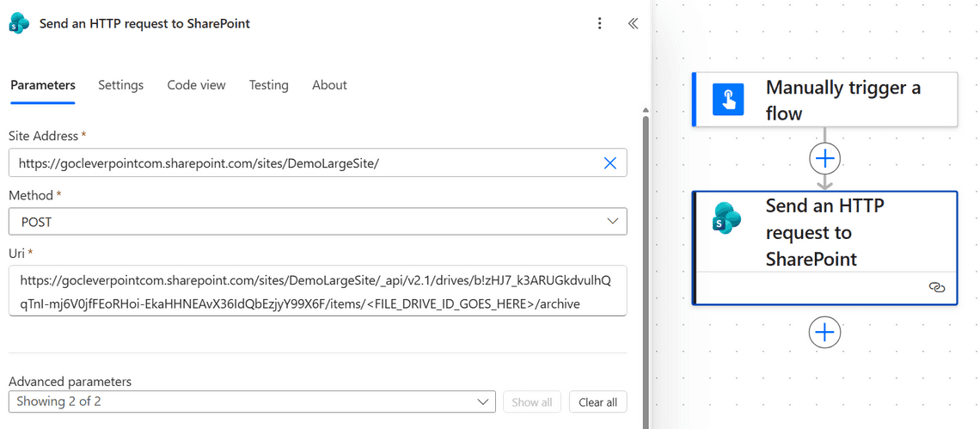Click into the Uri input field

click(317, 291)
